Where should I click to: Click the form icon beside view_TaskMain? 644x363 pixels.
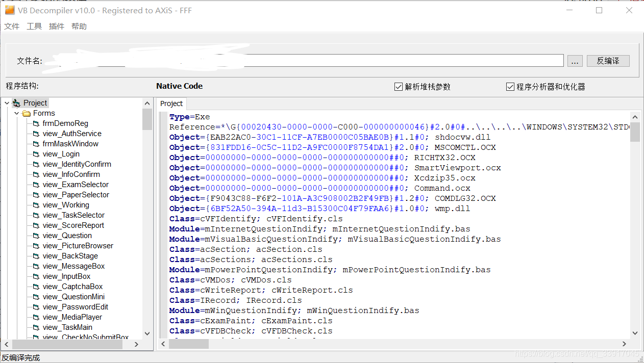[36, 327]
